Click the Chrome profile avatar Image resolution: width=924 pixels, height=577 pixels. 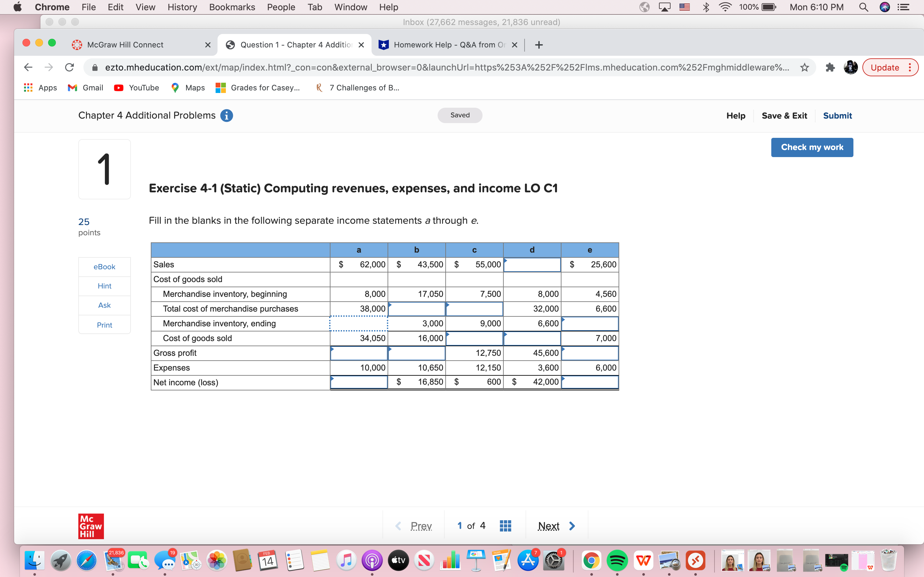point(851,67)
